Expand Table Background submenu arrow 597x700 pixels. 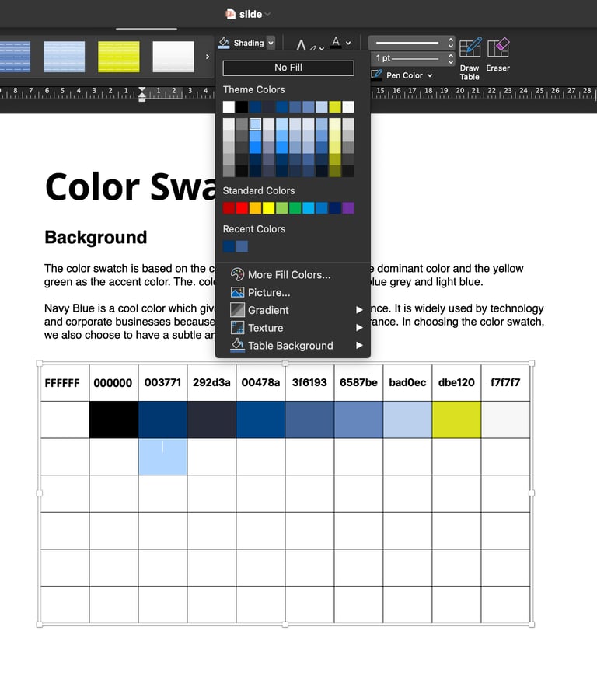[359, 346]
